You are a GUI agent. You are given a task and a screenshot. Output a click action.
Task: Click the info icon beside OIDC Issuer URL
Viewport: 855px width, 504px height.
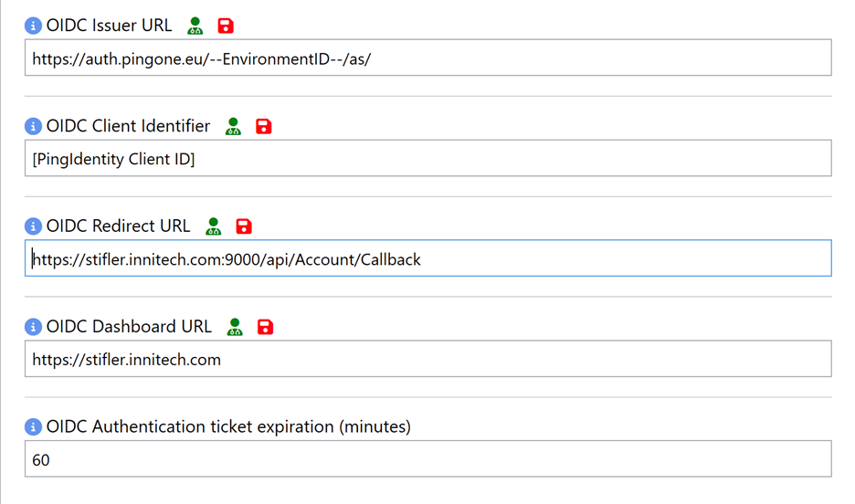click(33, 26)
